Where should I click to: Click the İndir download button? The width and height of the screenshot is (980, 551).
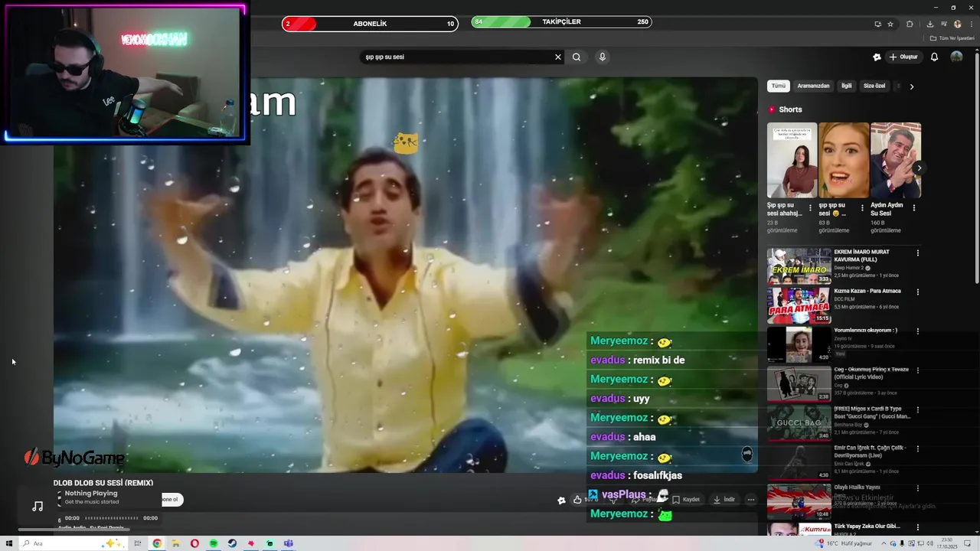point(724,500)
